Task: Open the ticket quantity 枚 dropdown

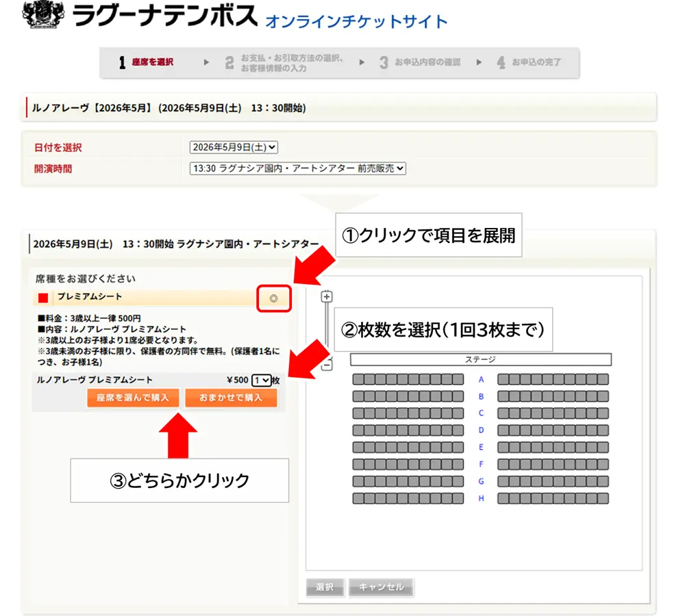Action: click(x=261, y=381)
